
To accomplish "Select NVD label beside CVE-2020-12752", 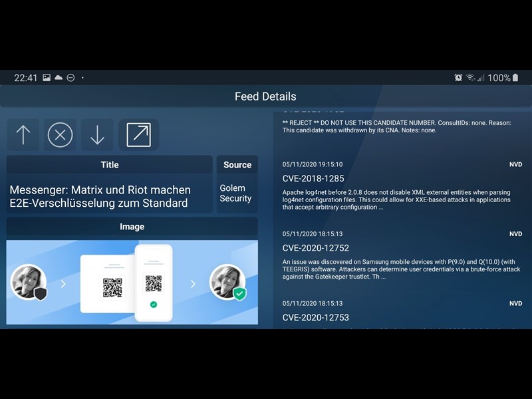I will [516, 234].
